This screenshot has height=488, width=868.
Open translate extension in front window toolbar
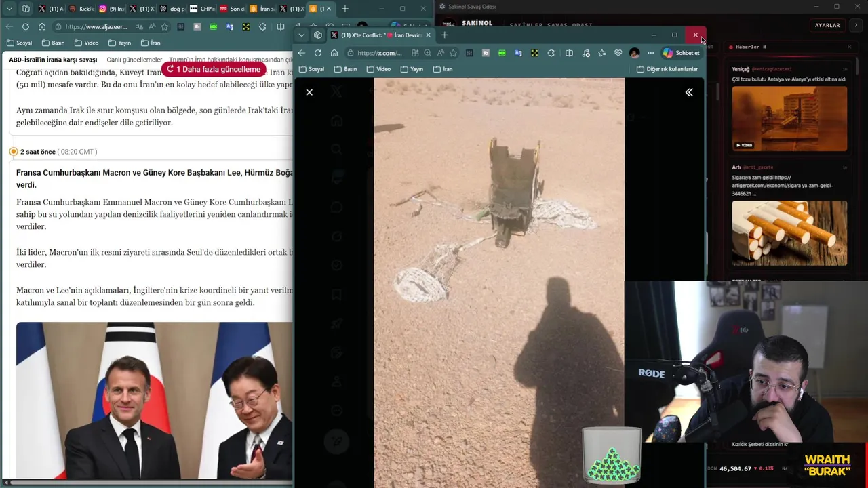518,53
